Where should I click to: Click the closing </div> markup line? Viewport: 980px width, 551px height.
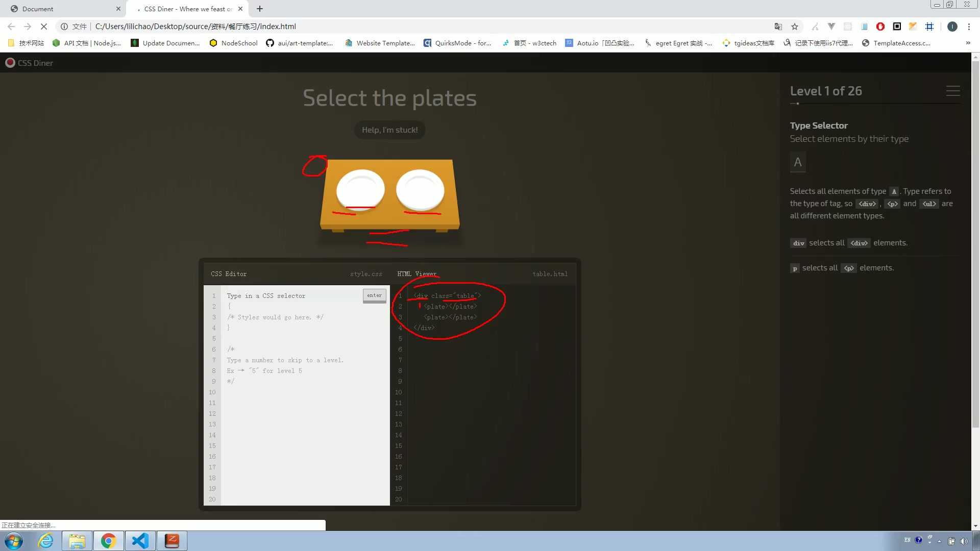[424, 328]
